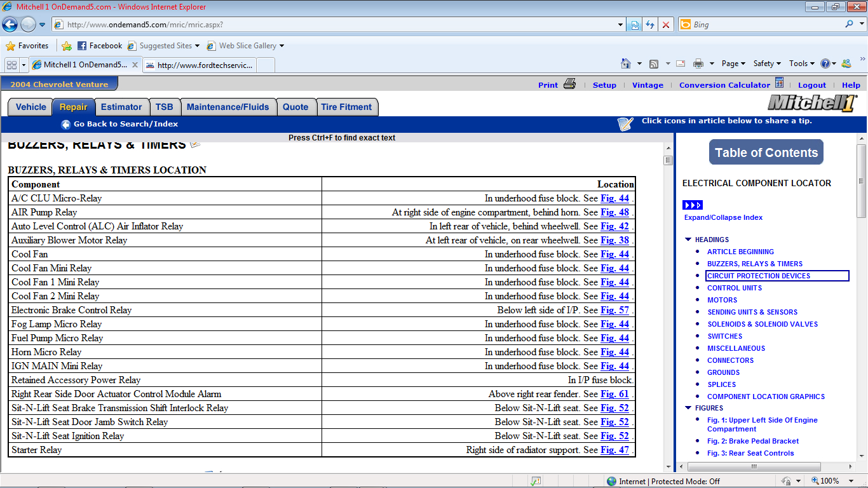This screenshot has width=868, height=488.
Task: Switch to the TSB tab
Action: [165, 107]
